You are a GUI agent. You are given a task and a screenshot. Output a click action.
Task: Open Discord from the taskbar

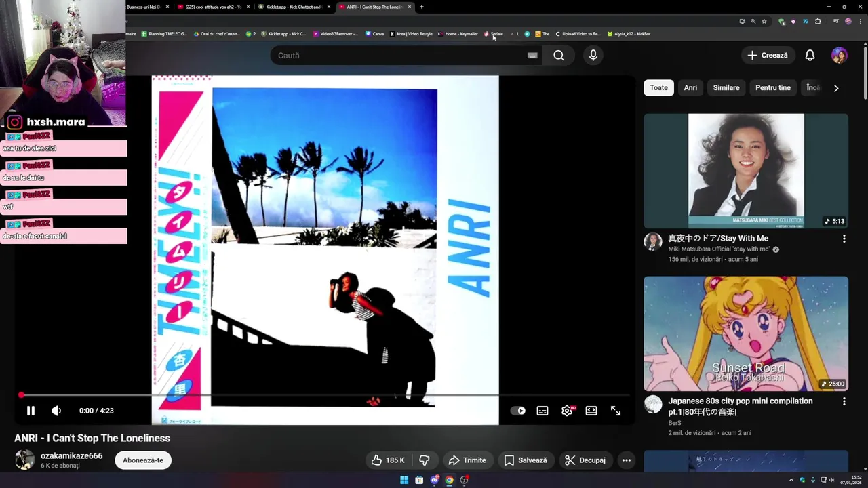pyautogui.click(x=434, y=480)
